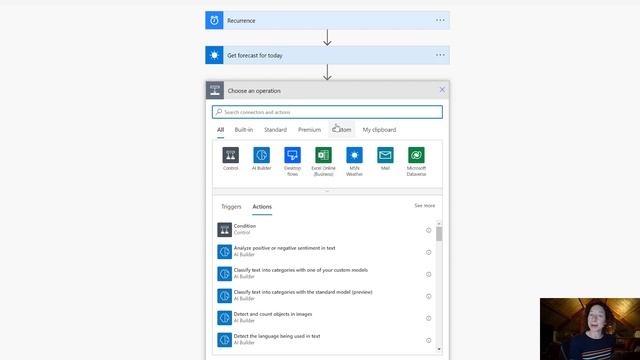Open the Get forecast for today step

[327, 55]
